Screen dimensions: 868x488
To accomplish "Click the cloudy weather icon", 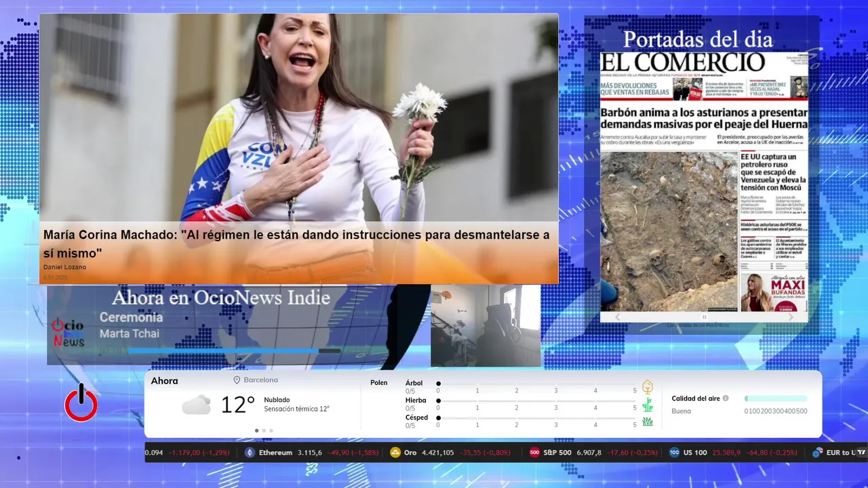I will coord(196,405).
